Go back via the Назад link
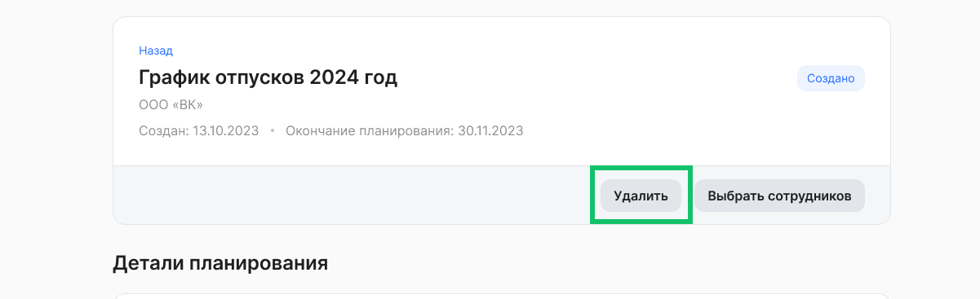 click(x=156, y=51)
